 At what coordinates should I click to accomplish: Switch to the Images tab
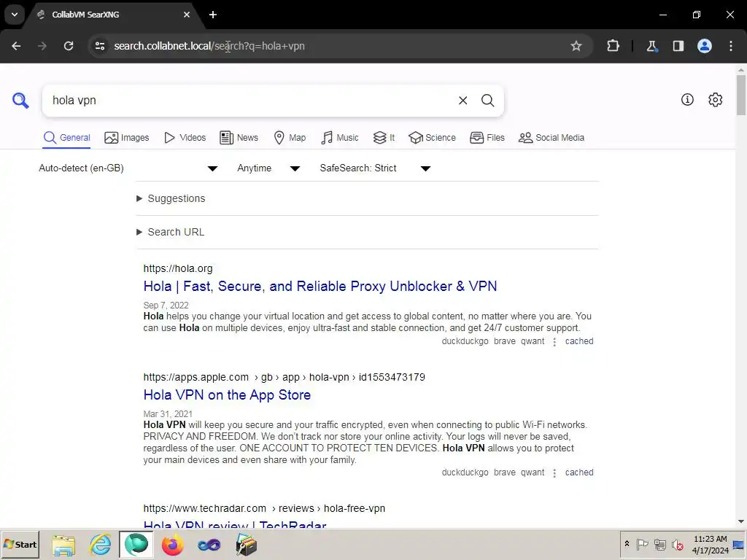coord(127,138)
